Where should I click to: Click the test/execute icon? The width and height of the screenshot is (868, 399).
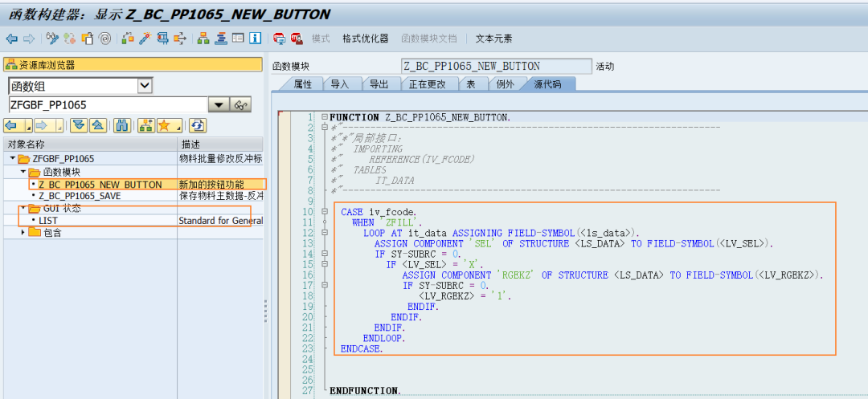pyautogui.click(x=162, y=38)
